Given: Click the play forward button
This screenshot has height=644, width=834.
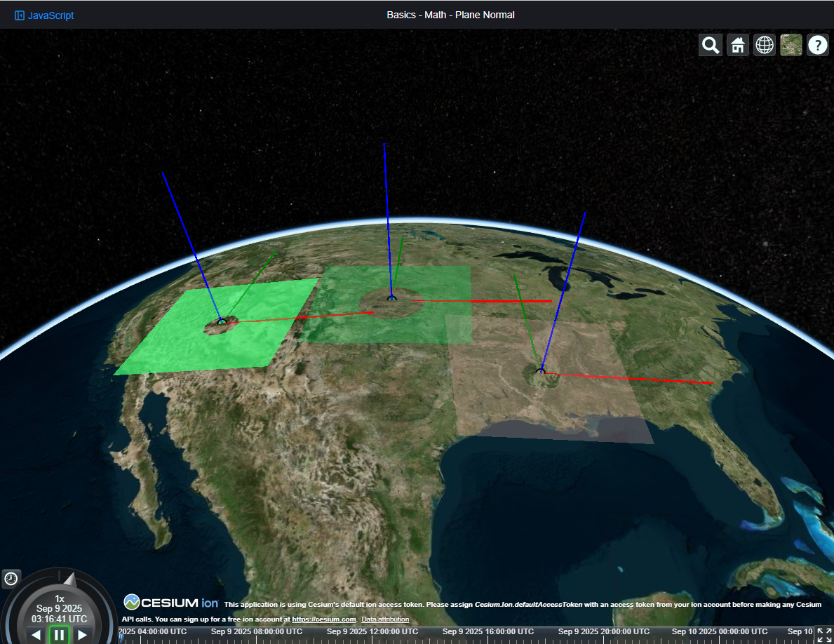Looking at the screenshot, I should click(83, 634).
